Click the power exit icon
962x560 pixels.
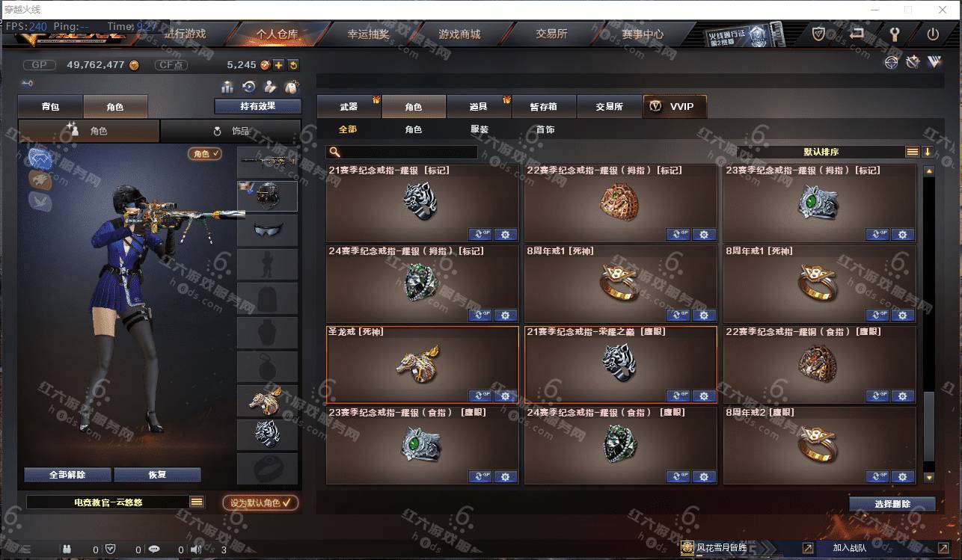pos(933,34)
